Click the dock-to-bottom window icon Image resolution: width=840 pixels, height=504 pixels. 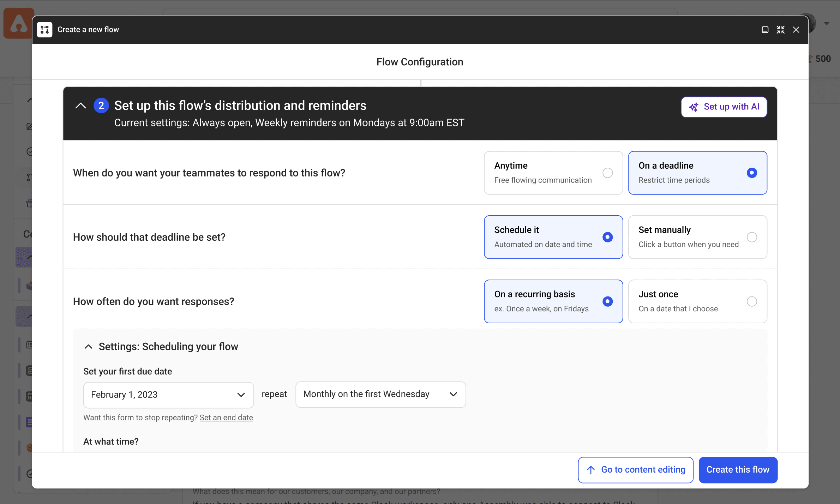pyautogui.click(x=765, y=30)
